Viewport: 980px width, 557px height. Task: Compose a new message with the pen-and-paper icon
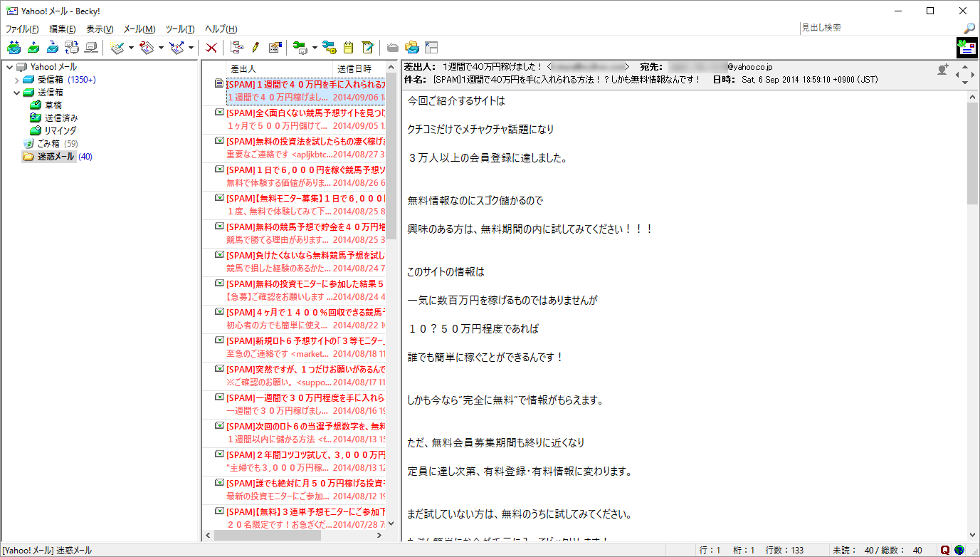[118, 48]
